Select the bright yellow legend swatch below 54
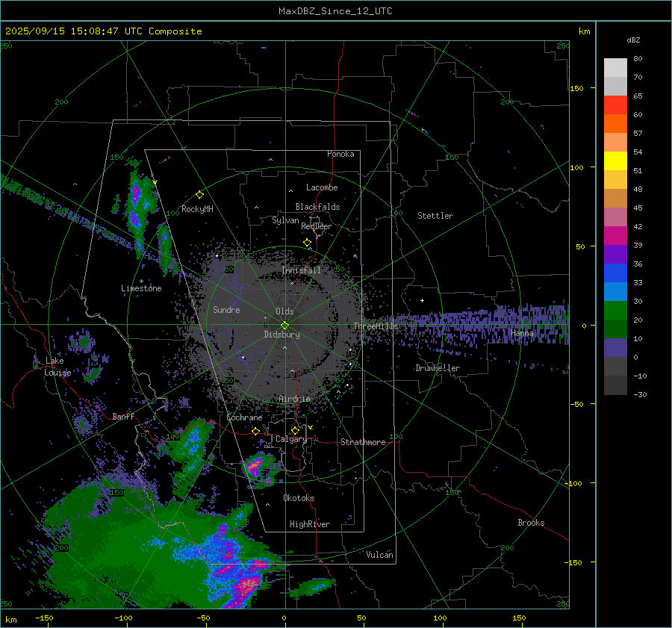The image size is (672, 628). (x=615, y=161)
